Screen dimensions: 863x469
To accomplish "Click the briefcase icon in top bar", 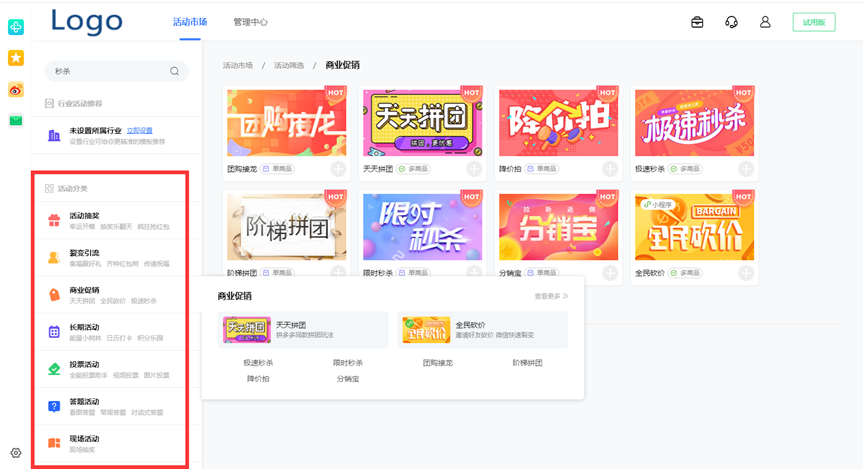I will pyautogui.click(x=697, y=22).
